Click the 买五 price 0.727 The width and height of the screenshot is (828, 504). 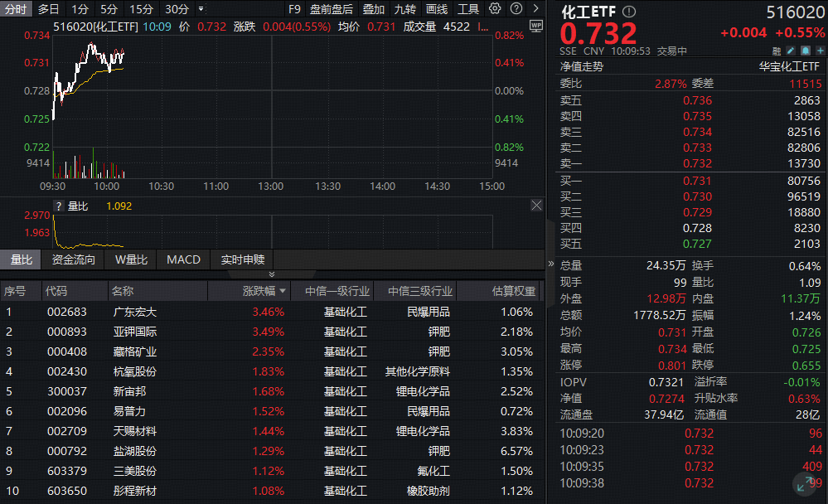[x=697, y=244]
